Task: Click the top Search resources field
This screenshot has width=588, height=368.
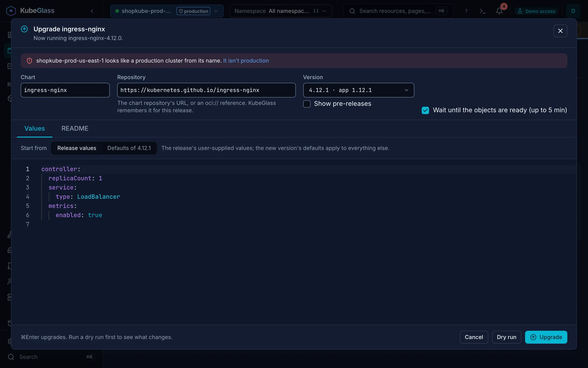Action: click(398, 11)
